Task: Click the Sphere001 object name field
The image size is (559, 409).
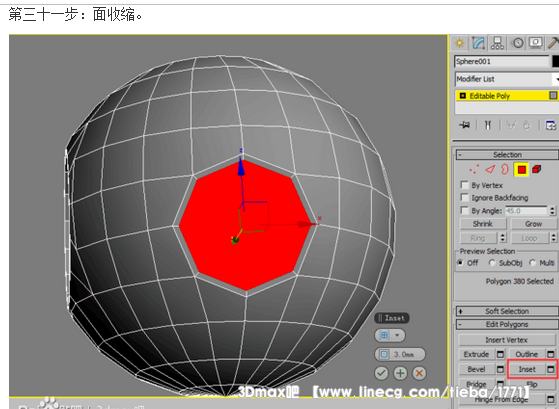Action: click(x=502, y=61)
